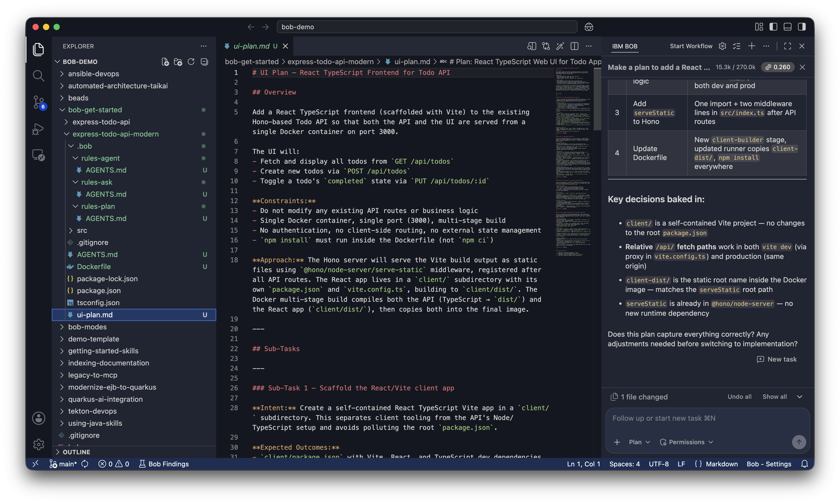The height and width of the screenshot is (504, 840).
Task: Click the editor minimap
Action: point(574,161)
